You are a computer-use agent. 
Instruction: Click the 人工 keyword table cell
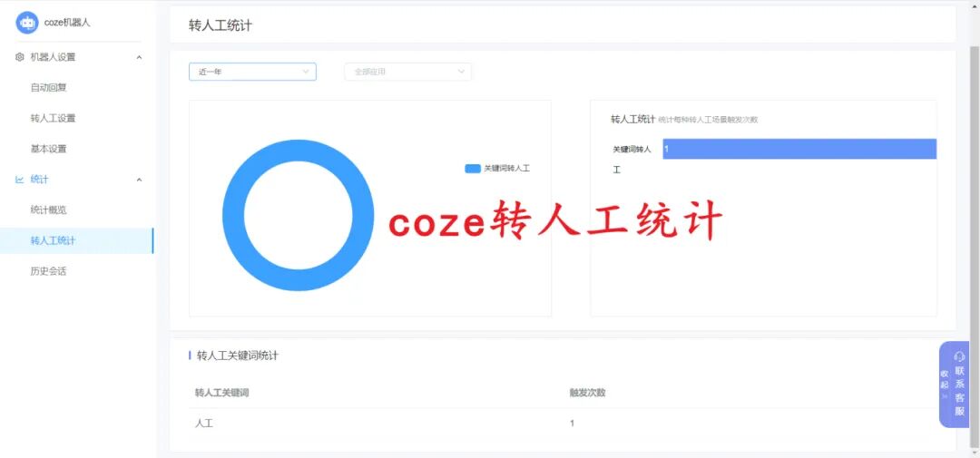click(x=204, y=424)
